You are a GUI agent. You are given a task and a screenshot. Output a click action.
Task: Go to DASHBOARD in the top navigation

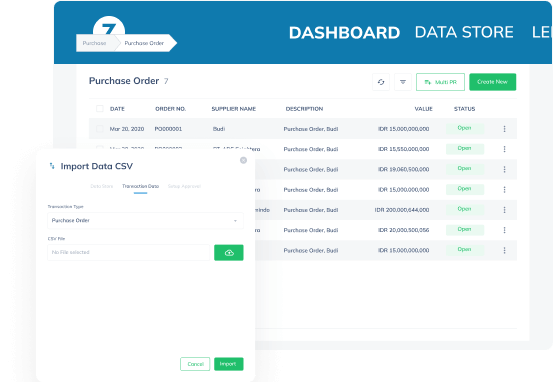pyautogui.click(x=344, y=33)
